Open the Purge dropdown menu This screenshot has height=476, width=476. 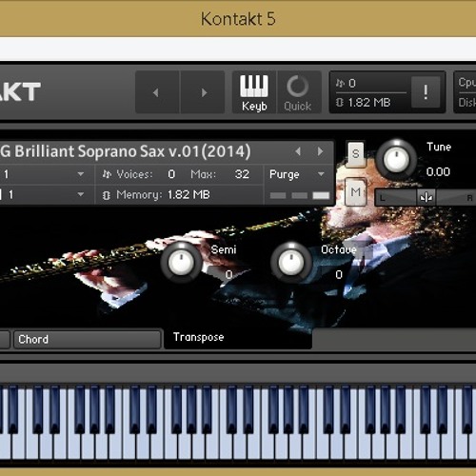[296, 174]
